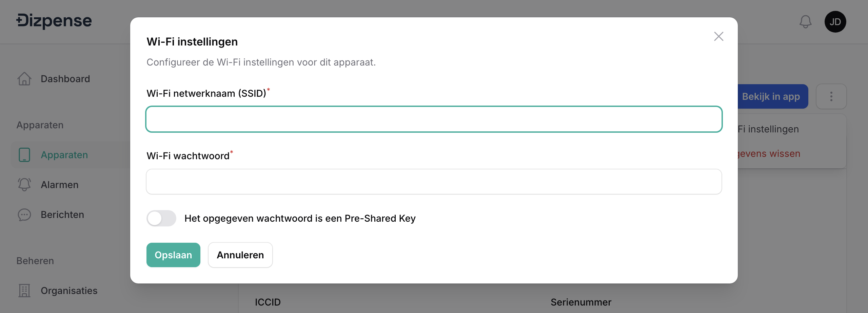This screenshot has width=868, height=313.
Task: Click the Dizpense logo
Action: coord(54,21)
